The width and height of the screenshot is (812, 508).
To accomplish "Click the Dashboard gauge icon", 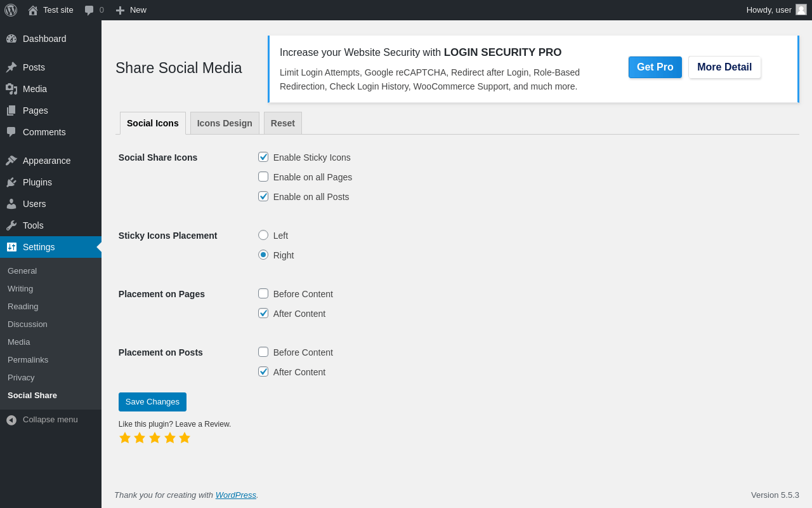I will (11, 39).
